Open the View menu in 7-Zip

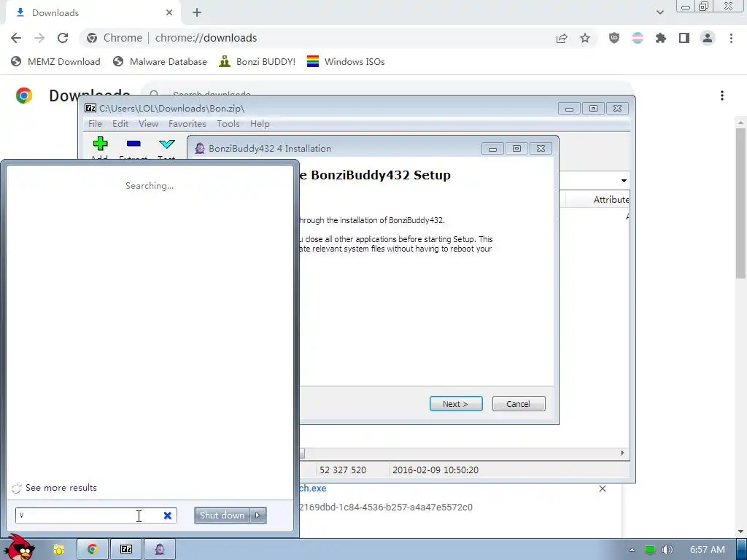148,124
